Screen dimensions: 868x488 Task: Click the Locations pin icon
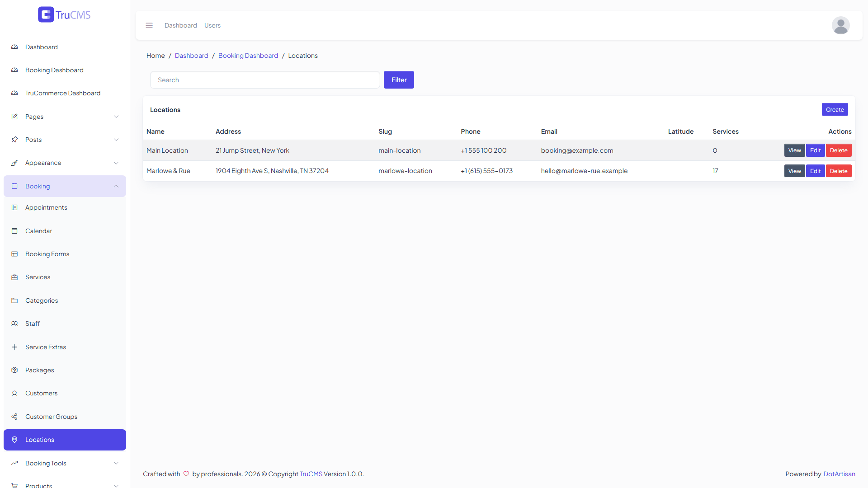click(x=14, y=440)
